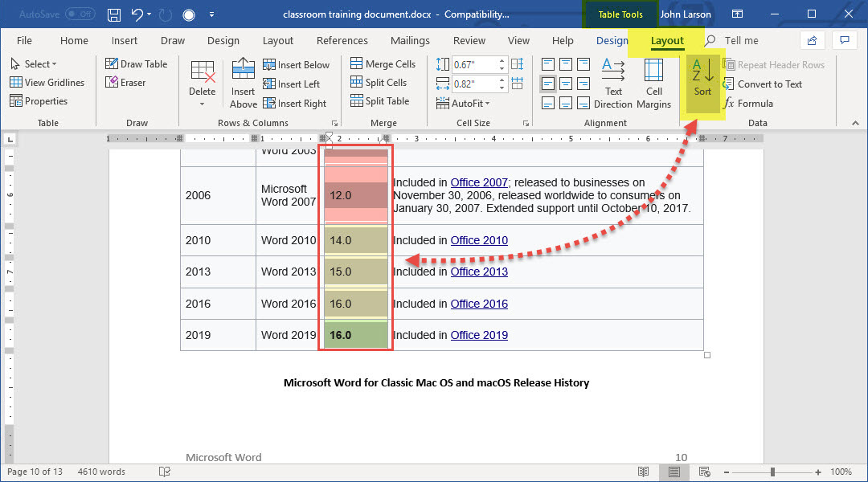Viewport: 868px width, 482px height.
Task: Click Insert Above rows icon
Action: point(243,82)
